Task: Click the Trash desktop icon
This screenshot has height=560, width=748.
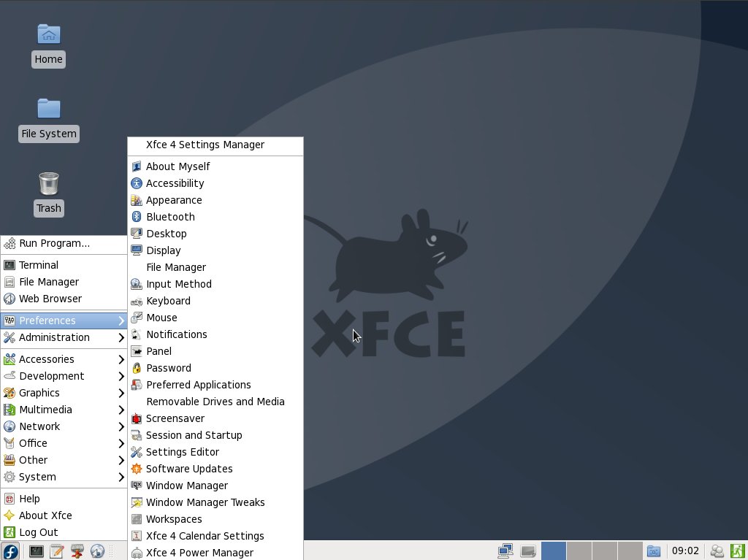Action: [49, 184]
